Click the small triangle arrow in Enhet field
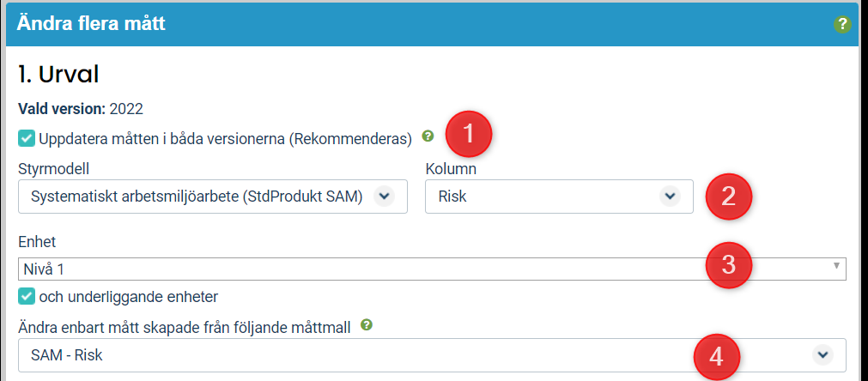The height and width of the screenshot is (381, 868). pyautogui.click(x=836, y=266)
